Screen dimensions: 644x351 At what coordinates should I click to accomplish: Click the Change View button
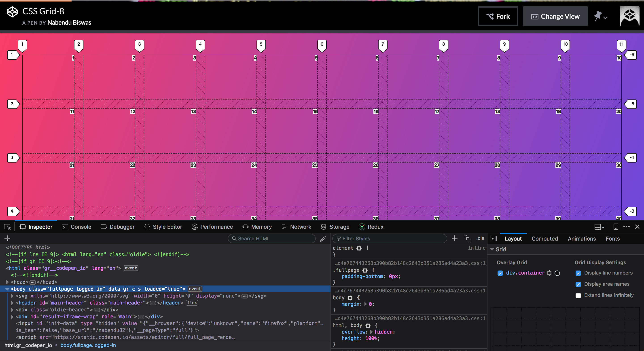coord(555,16)
